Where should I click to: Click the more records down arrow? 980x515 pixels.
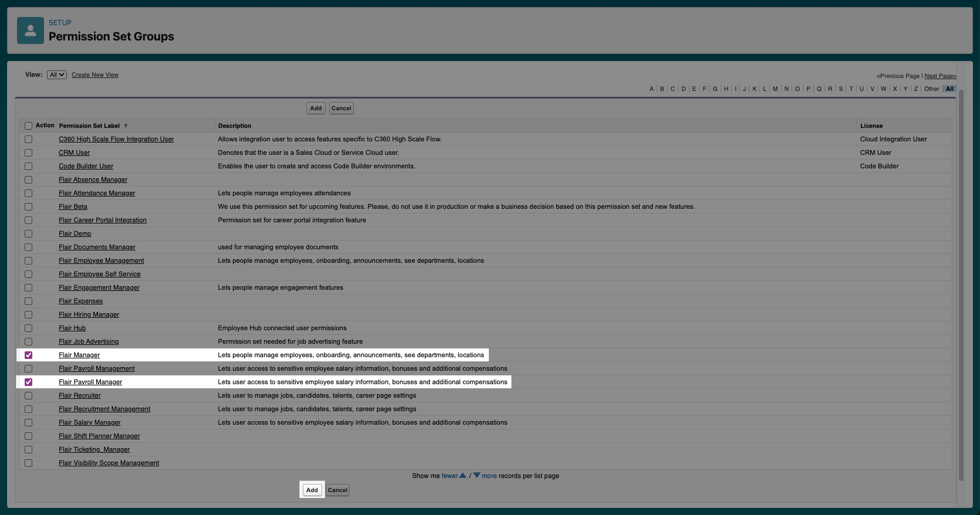477,475
